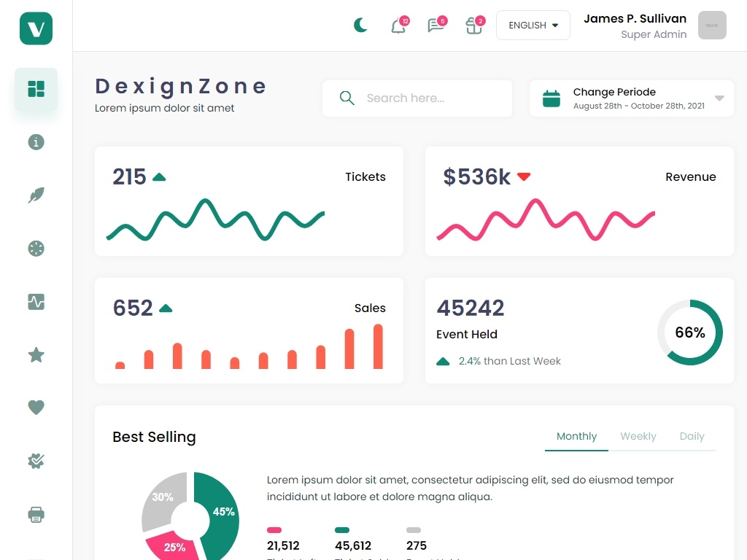The height and width of the screenshot is (560, 747).
Task: Click inside the Search here field
Action: click(417, 98)
